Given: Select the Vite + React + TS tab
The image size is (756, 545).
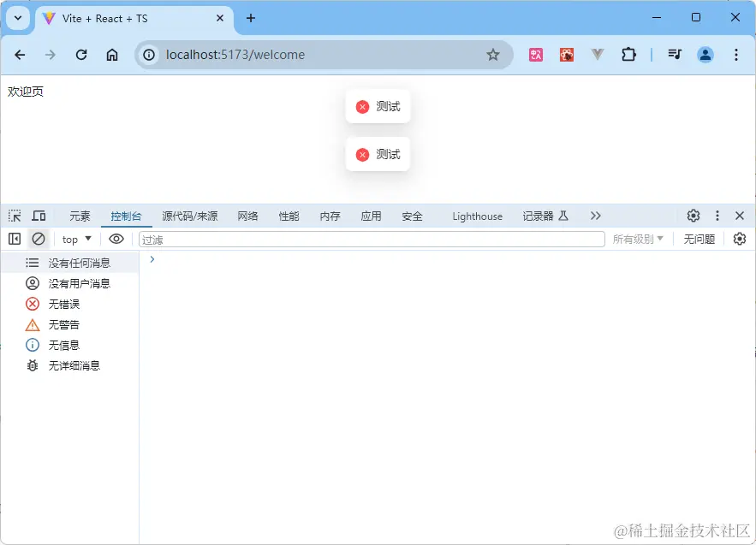Looking at the screenshot, I should tap(133, 18).
